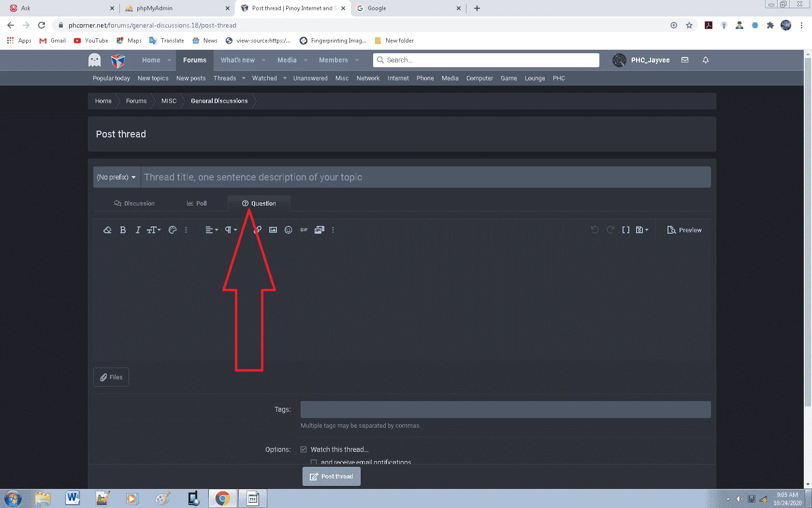The height and width of the screenshot is (508, 812).
Task: Switch to the Poll thread type
Action: coord(197,203)
